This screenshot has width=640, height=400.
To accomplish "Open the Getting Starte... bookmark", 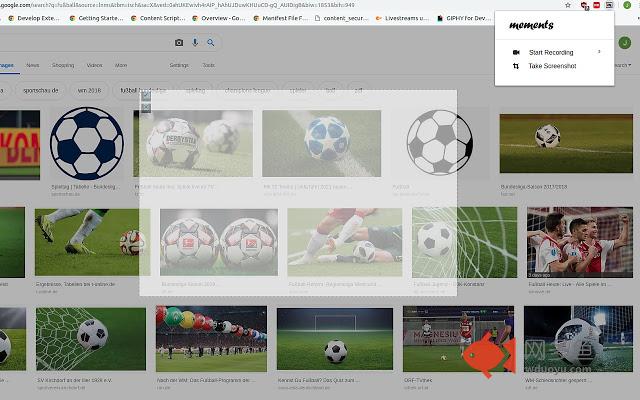I will (96, 18).
